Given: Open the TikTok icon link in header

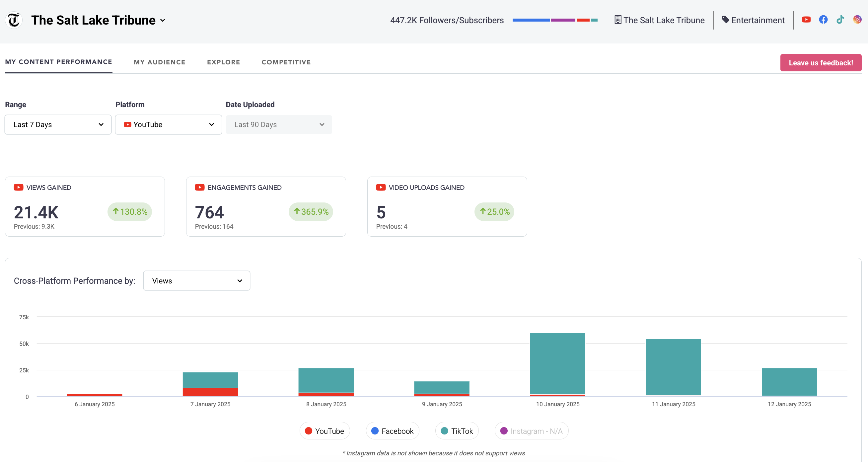Looking at the screenshot, I should coord(840,20).
